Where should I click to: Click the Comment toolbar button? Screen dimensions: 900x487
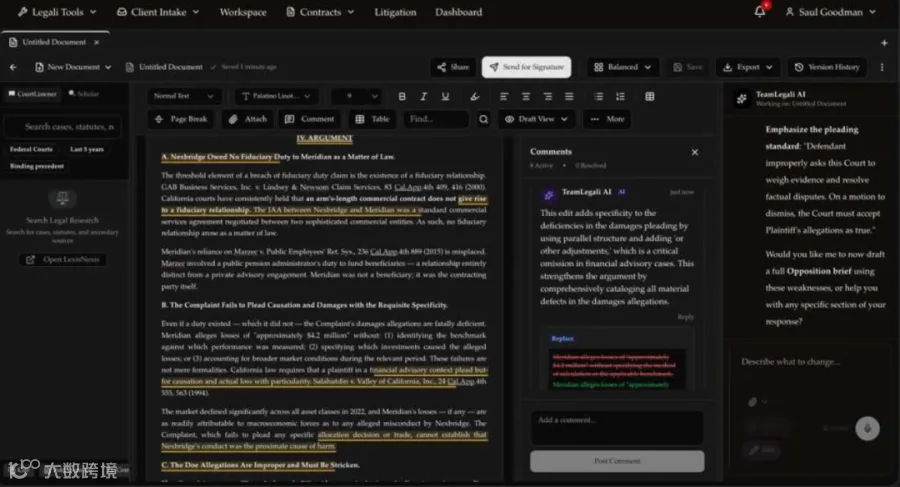pyautogui.click(x=310, y=119)
